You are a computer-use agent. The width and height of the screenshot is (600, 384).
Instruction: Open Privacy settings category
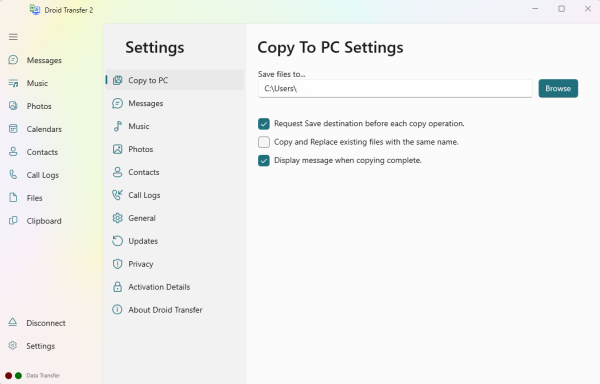tap(174, 264)
